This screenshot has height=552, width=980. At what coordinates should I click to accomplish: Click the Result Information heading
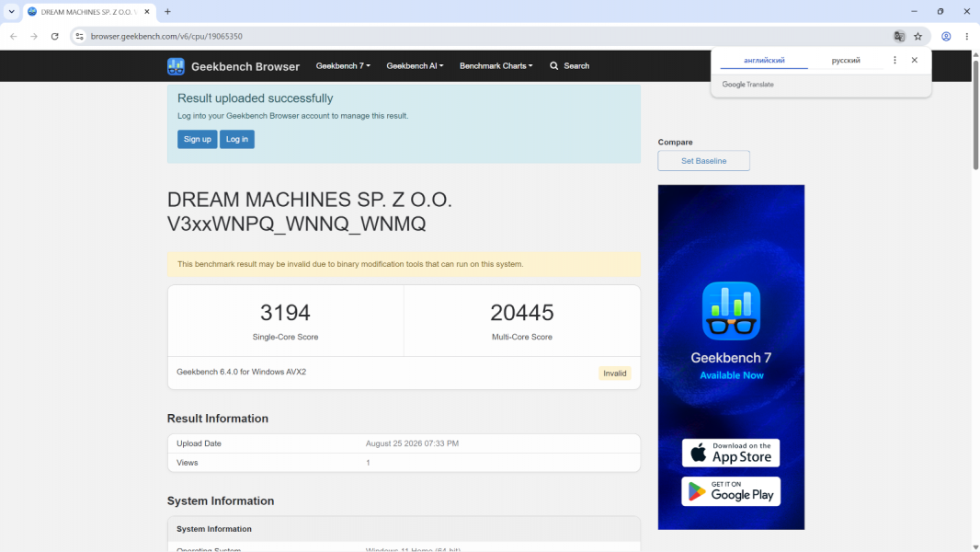pos(218,419)
